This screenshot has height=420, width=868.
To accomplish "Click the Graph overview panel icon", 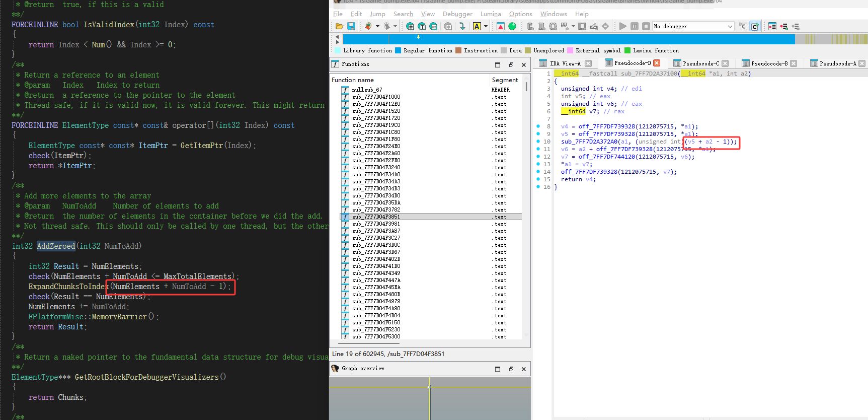I will 335,369.
